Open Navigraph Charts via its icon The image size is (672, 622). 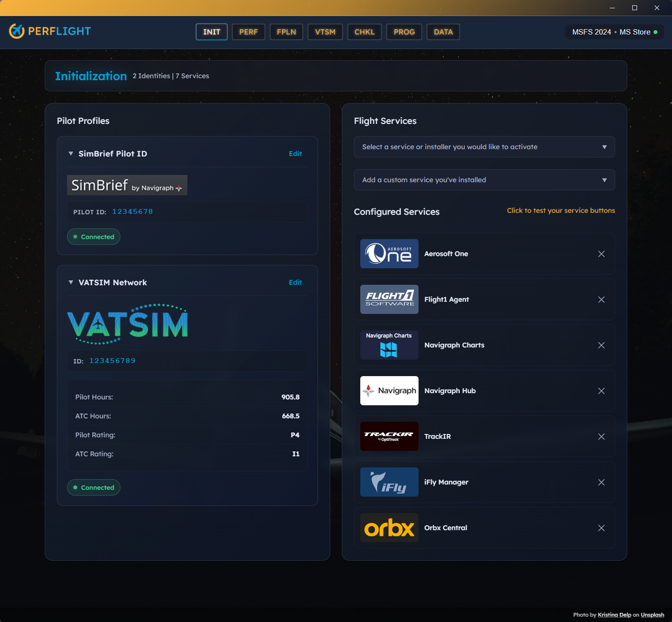click(x=389, y=345)
